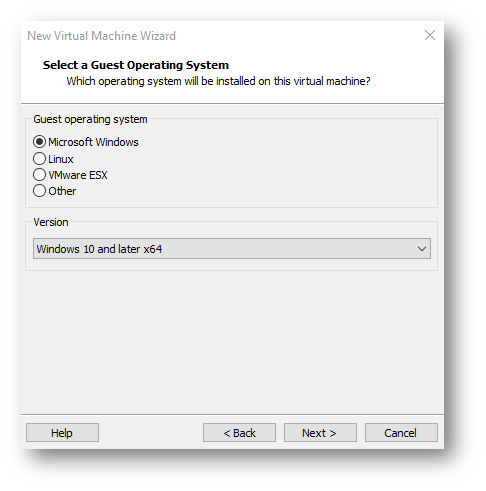Click the New Virtual Machine Wizard title bar

101,36
